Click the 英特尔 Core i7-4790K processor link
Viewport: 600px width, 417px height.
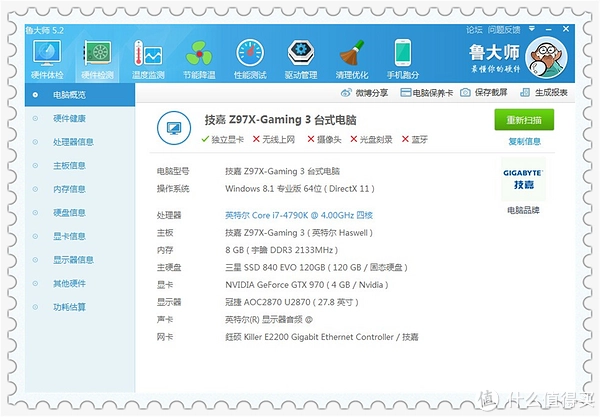(299, 215)
